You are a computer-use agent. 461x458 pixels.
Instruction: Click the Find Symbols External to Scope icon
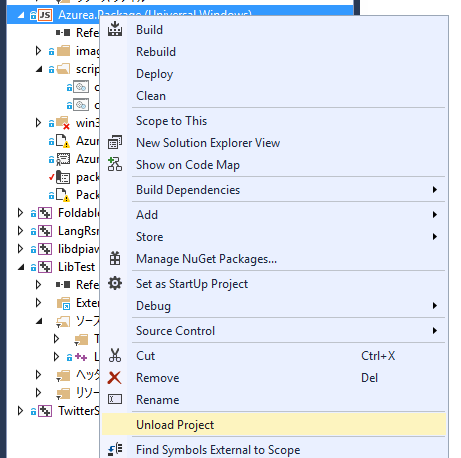click(x=115, y=450)
